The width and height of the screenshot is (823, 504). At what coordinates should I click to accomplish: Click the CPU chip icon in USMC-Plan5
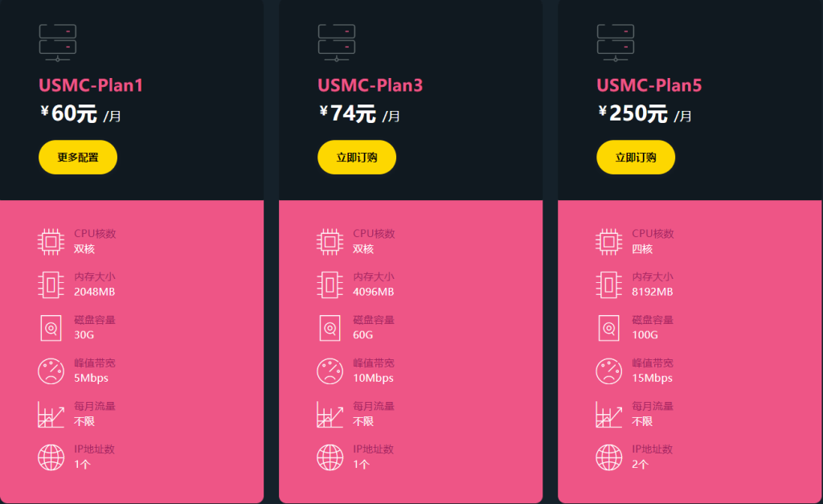pyautogui.click(x=608, y=241)
